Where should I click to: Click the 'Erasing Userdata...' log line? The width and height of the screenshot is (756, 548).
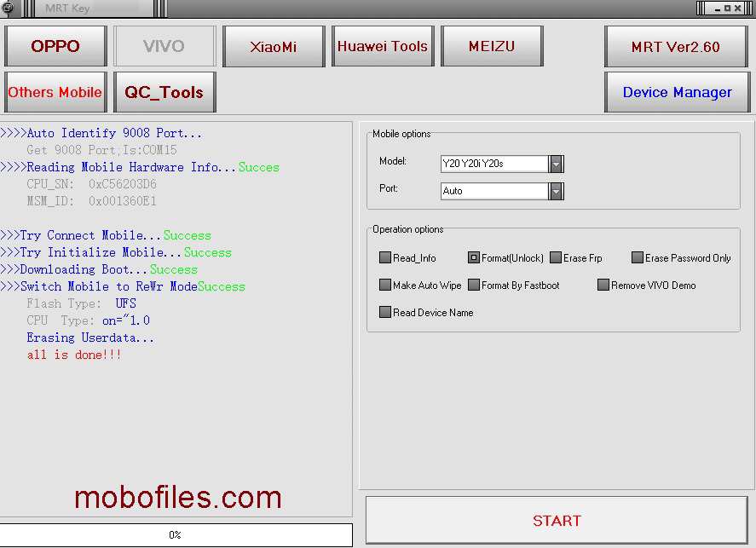[x=90, y=337]
